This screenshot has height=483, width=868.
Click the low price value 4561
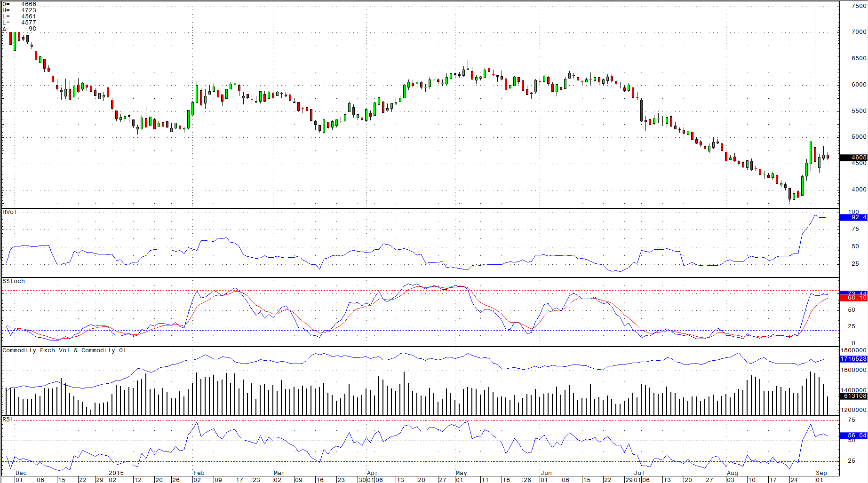pos(29,16)
